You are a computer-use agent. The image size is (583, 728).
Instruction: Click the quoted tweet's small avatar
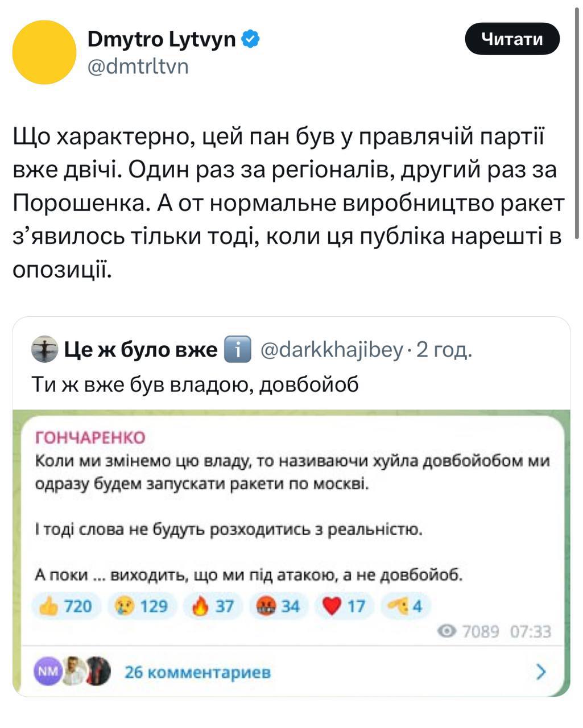coord(45,349)
